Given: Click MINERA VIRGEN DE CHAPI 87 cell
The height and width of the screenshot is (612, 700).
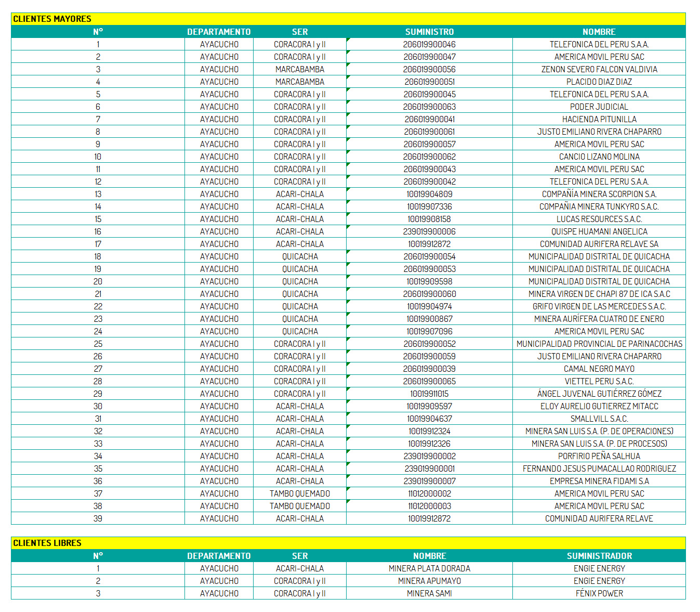Looking at the screenshot, I should click(599, 294).
